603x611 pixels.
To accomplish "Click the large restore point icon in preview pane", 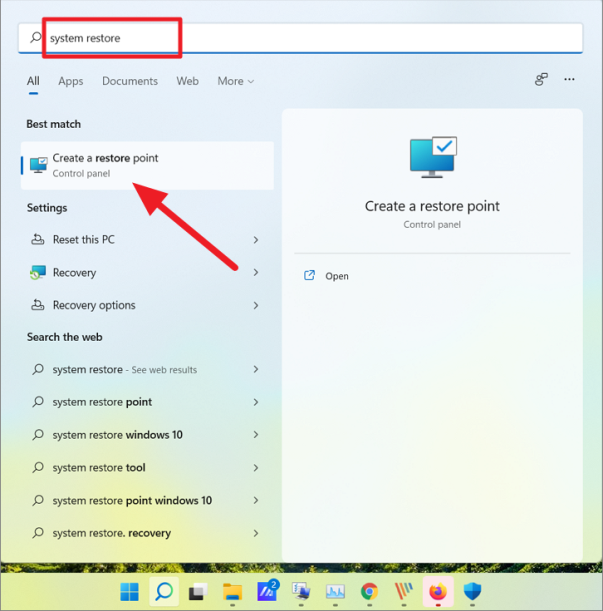I will pos(433,157).
